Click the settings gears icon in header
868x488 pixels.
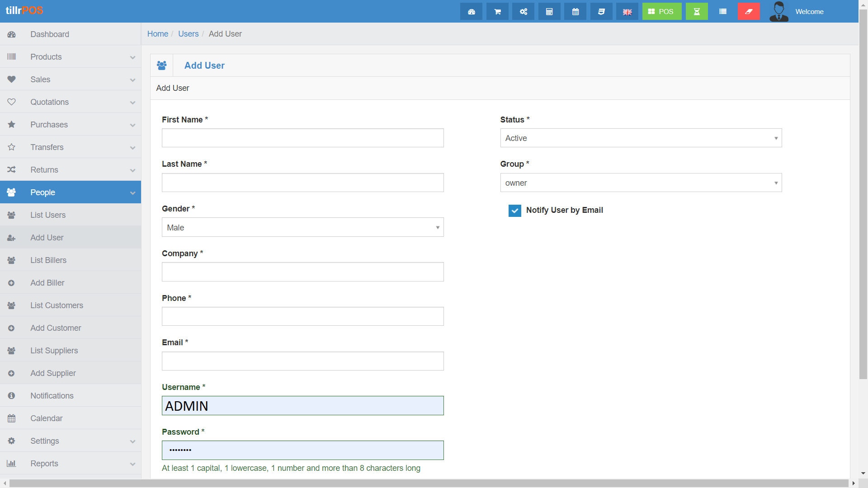point(523,12)
